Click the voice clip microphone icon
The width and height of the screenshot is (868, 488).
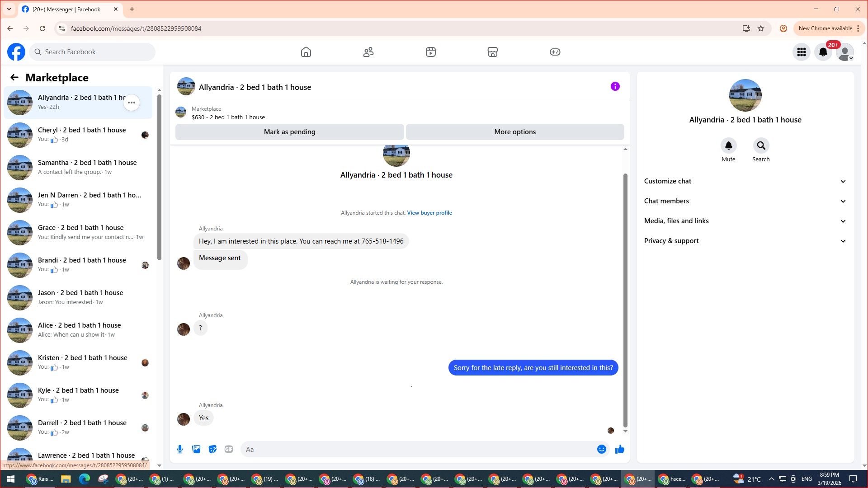click(x=180, y=449)
